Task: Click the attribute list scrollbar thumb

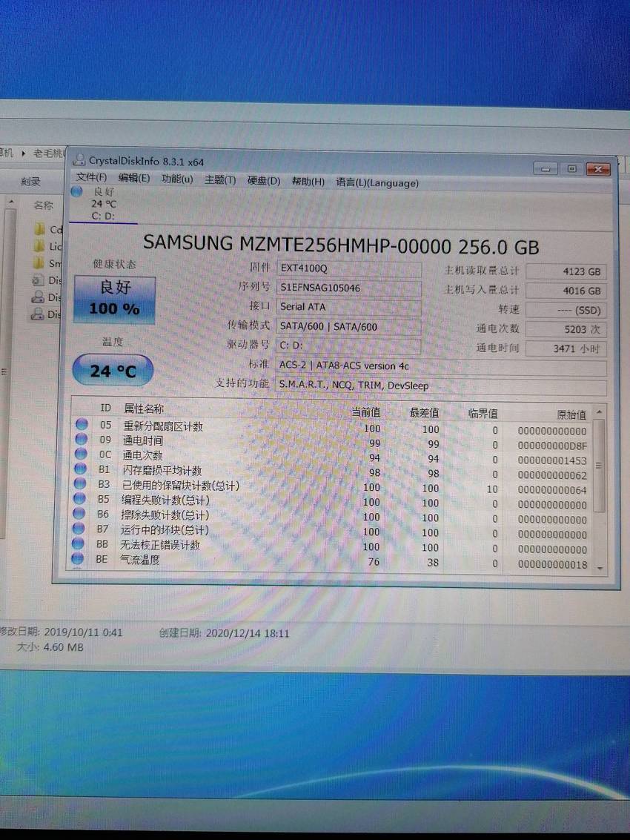Action: tap(600, 466)
